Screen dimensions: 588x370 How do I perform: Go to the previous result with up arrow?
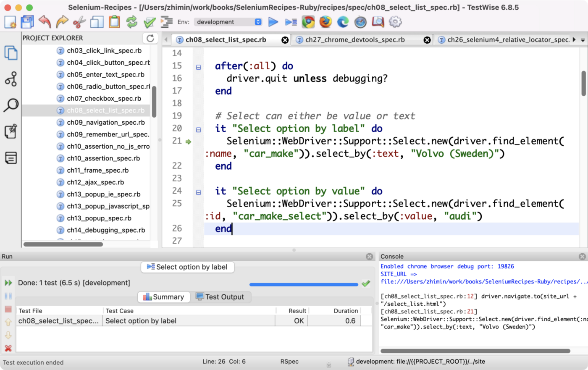[8, 322]
